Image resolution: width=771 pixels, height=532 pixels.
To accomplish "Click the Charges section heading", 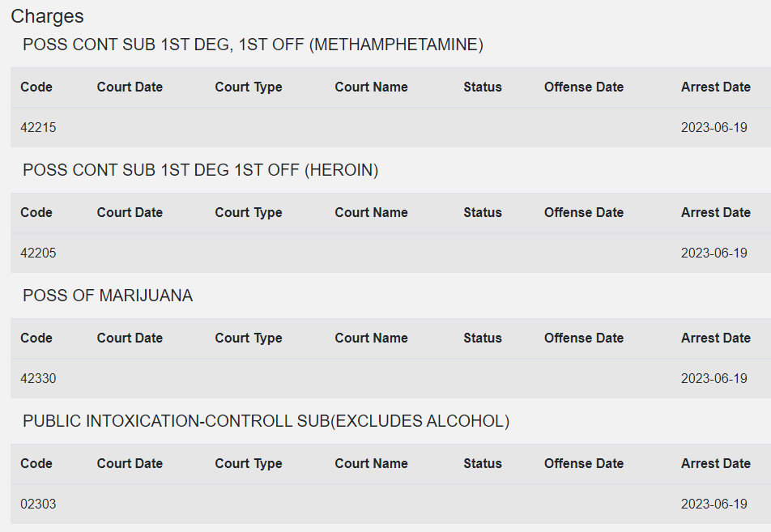I will (x=47, y=16).
